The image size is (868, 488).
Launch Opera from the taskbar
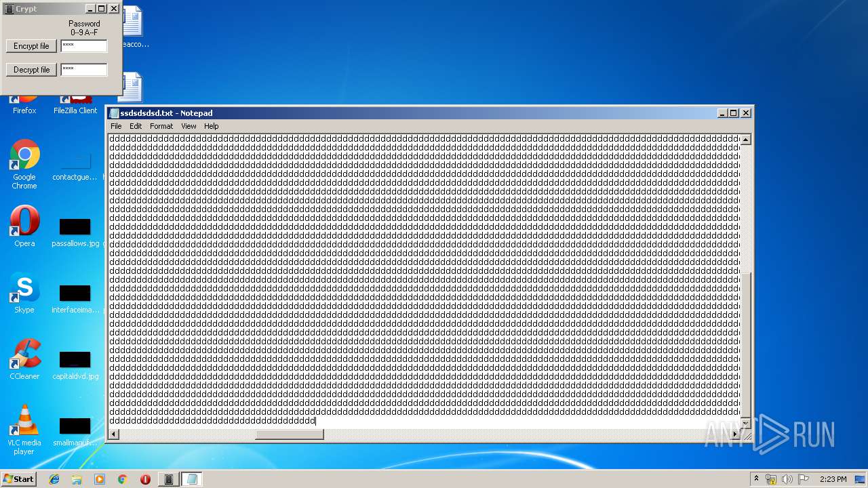(x=145, y=479)
